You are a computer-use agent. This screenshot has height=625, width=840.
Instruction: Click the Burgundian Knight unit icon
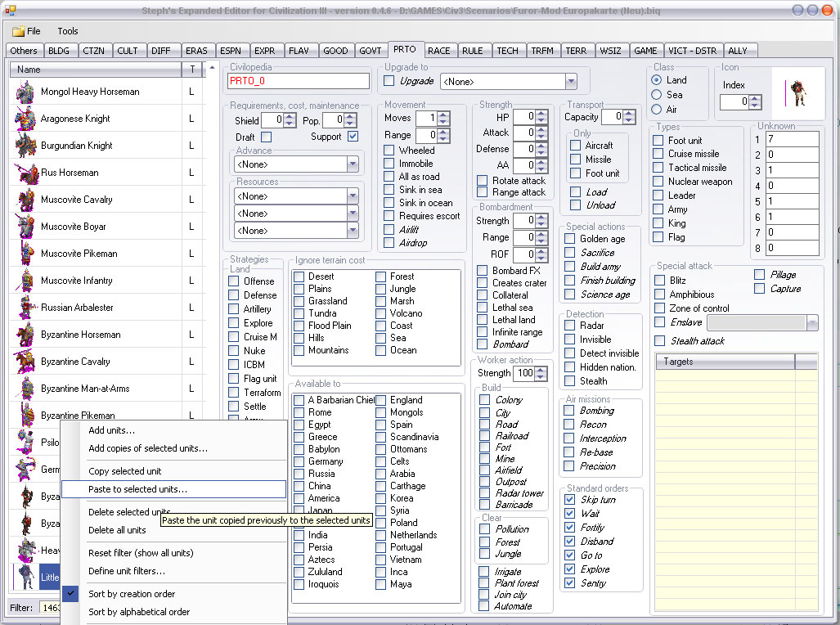24,146
